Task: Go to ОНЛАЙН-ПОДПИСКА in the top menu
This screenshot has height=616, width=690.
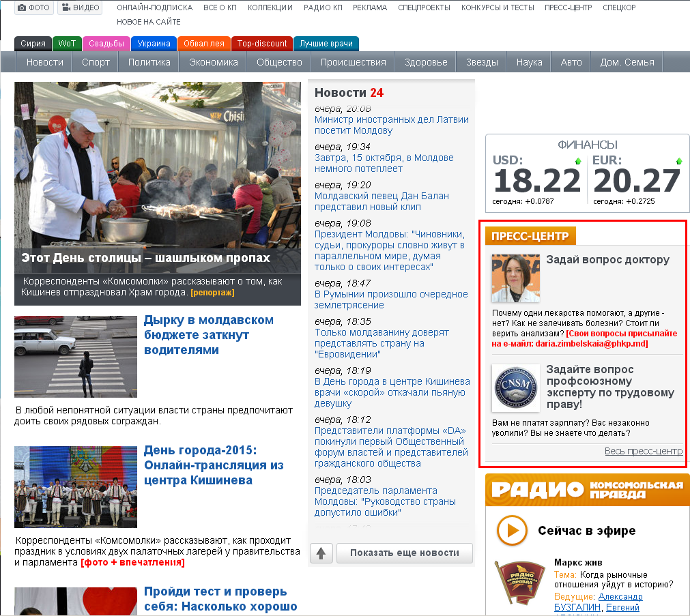Action: (x=155, y=8)
